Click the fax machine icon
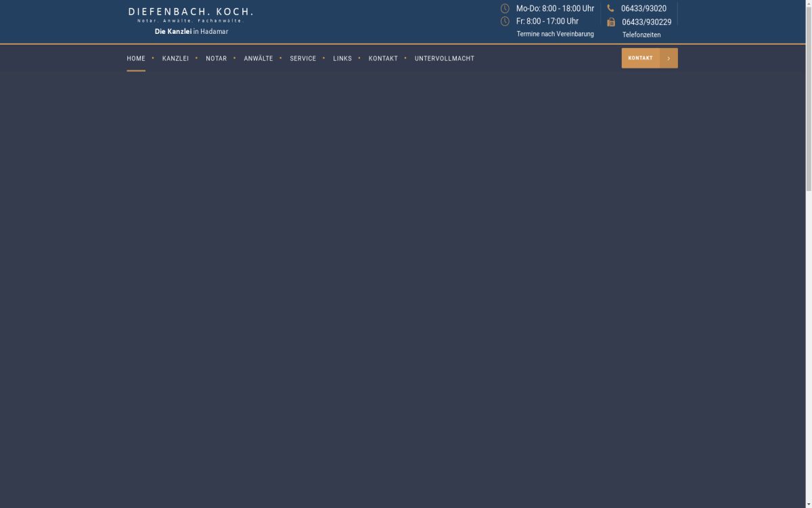Screen dimensions: 812x508 [x=611, y=22]
